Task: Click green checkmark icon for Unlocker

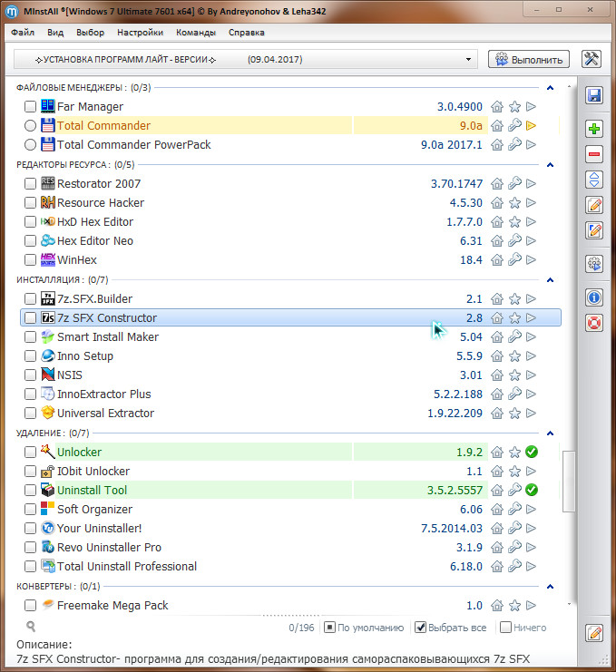Action: 532,452
